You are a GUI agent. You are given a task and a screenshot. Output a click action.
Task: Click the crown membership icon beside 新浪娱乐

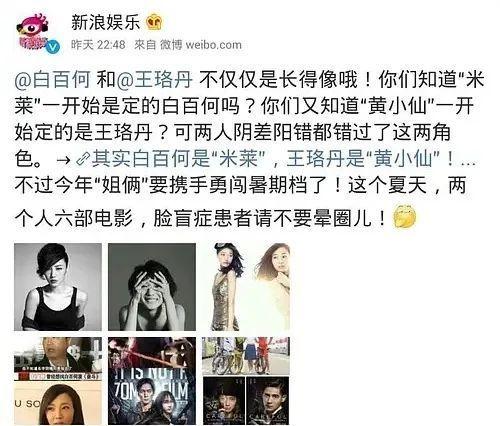click(154, 23)
